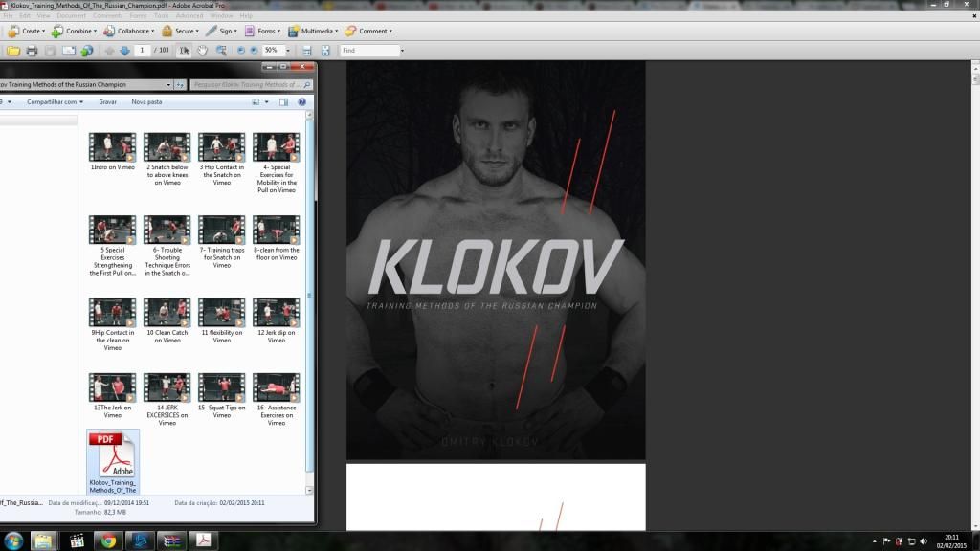Click the Open file folder icon
The width and height of the screenshot is (980, 551).
13,51
